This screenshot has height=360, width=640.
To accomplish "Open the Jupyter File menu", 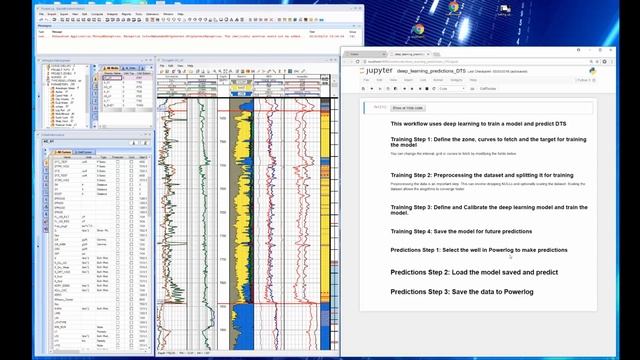I will pos(366,80).
